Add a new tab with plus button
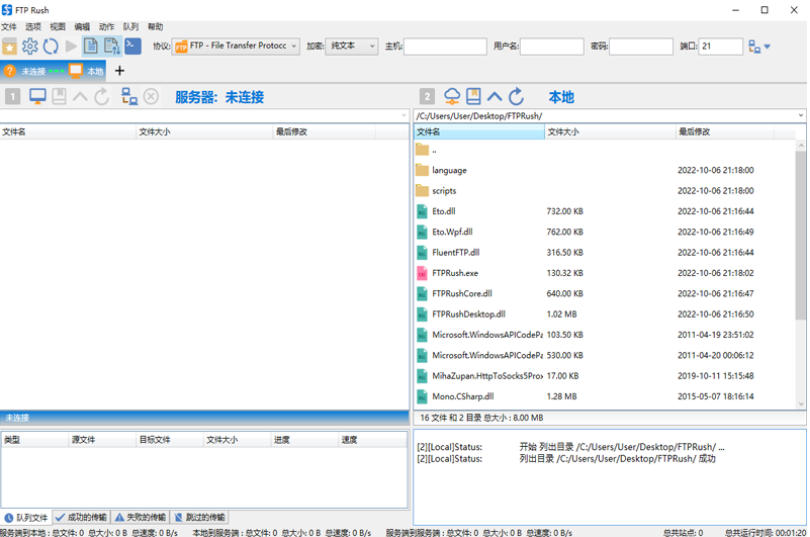 click(x=120, y=71)
